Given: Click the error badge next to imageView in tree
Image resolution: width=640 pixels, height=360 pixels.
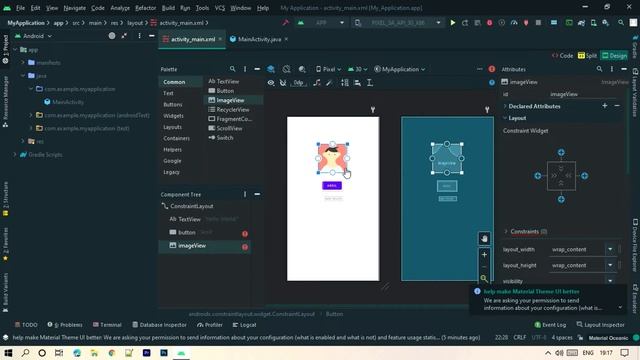Looking at the screenshot, I should (x=245, y=247).
